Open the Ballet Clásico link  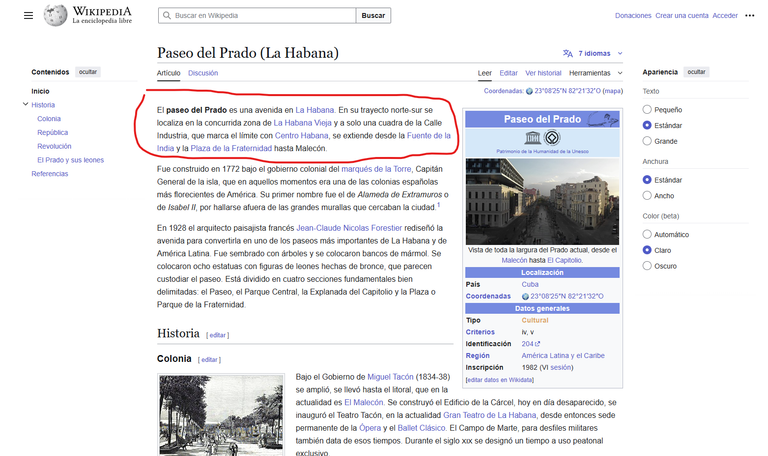tap(421, 428)
